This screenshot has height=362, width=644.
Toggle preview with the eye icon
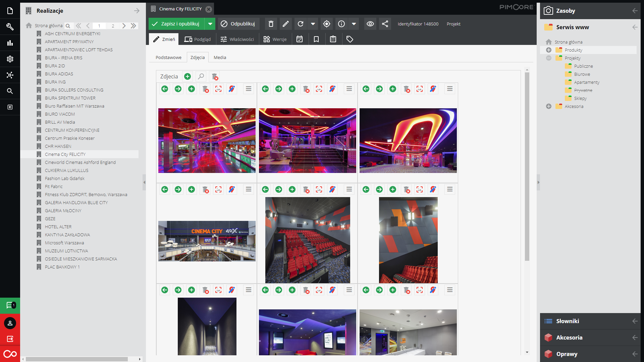370,24
